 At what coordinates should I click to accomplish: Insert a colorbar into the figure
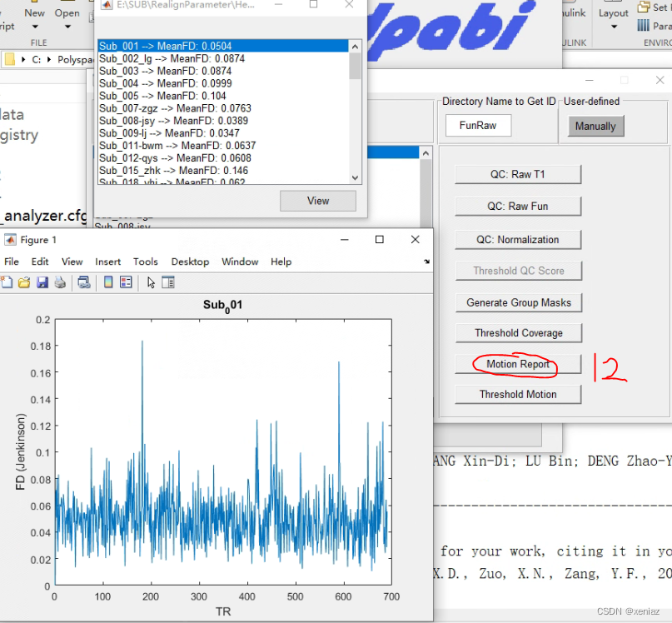click(109, 282)
